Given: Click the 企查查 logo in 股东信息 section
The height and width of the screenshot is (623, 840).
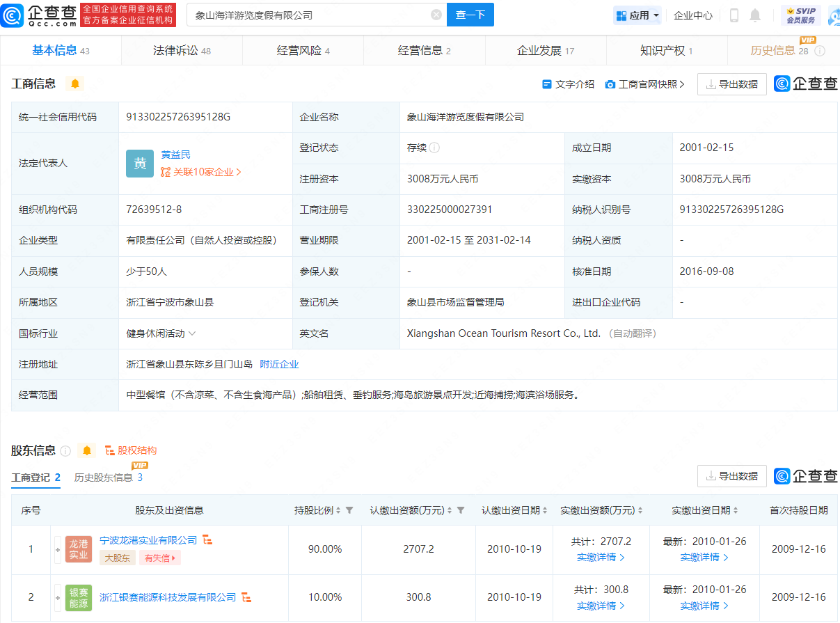Looking at the screenshot, I should [806, 476].
